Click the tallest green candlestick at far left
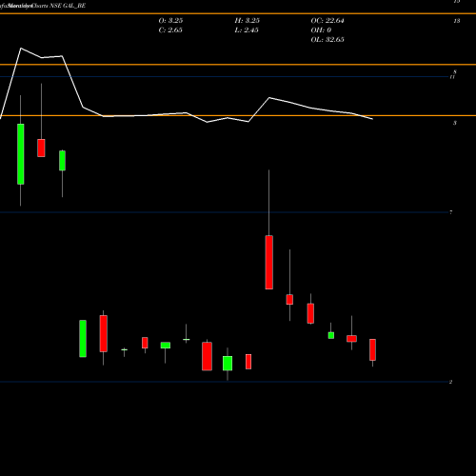Image resolution: width=476 pixels, height=476 pixels. click(21, 154)
